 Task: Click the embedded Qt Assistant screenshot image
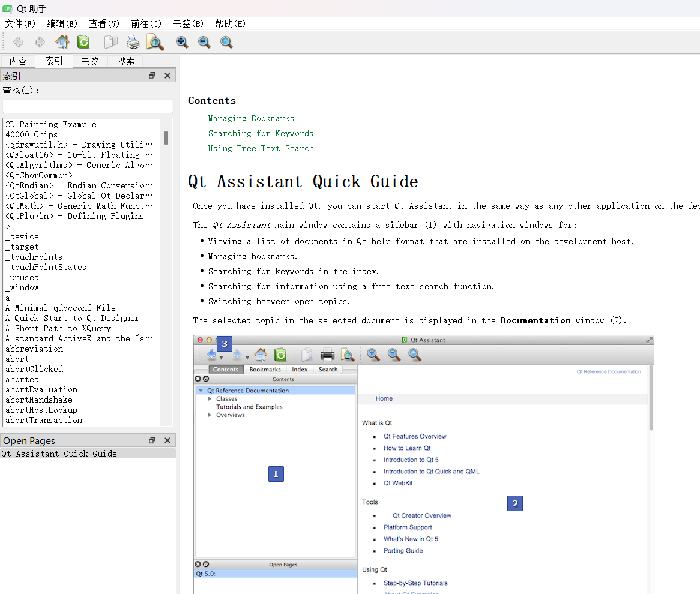click(x=424, y=464)
